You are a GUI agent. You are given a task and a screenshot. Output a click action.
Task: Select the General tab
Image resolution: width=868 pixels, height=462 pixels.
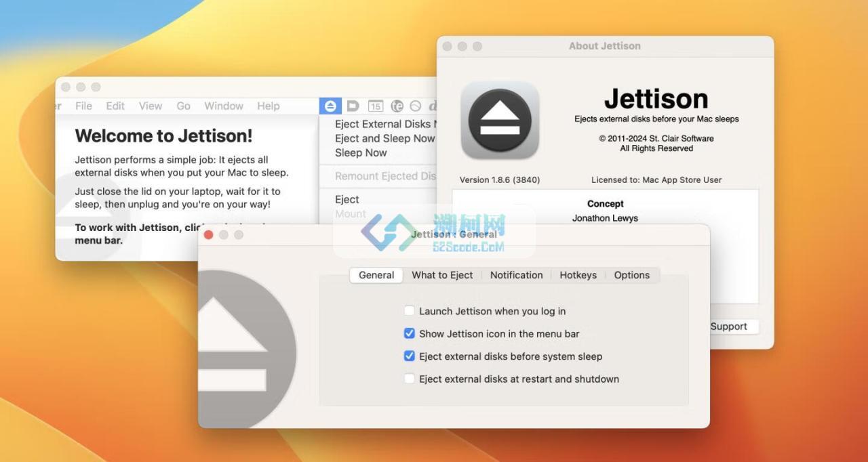376,275
